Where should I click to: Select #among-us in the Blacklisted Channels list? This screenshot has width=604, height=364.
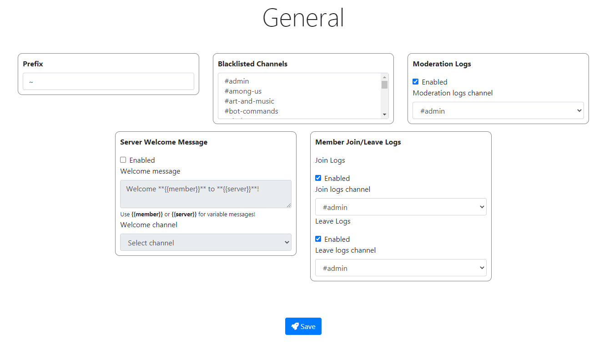243,91
